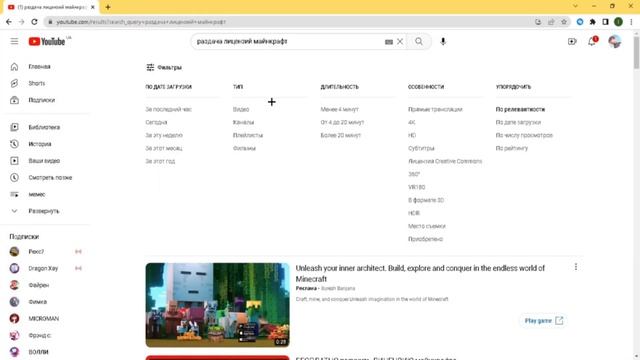The height and width of the screenshot is (360, 640).
Task: Filter by HDR feature
Action: (413, 213)
